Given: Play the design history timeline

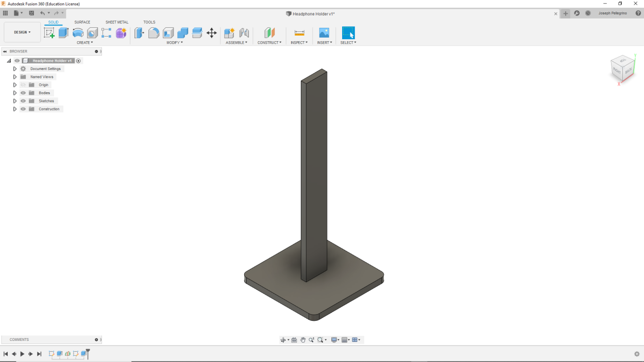Looking at the screenshot, I should [22, 354].
